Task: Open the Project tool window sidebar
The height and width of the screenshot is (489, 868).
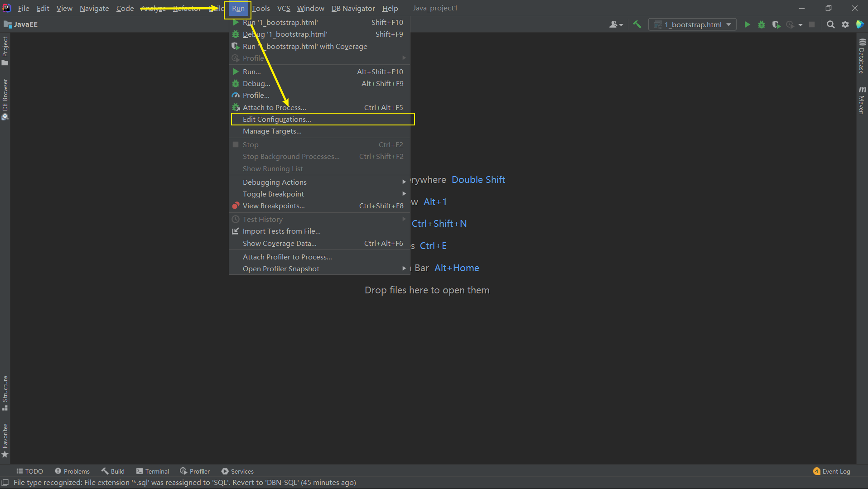Action: tap(5, 51)
